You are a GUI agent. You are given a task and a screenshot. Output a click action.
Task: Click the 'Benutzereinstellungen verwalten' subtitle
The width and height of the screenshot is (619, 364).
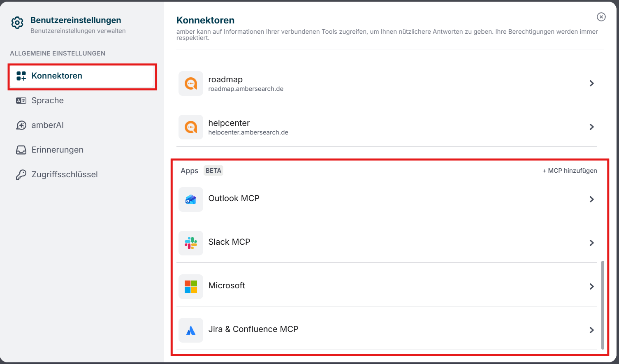tap(78, 31)
